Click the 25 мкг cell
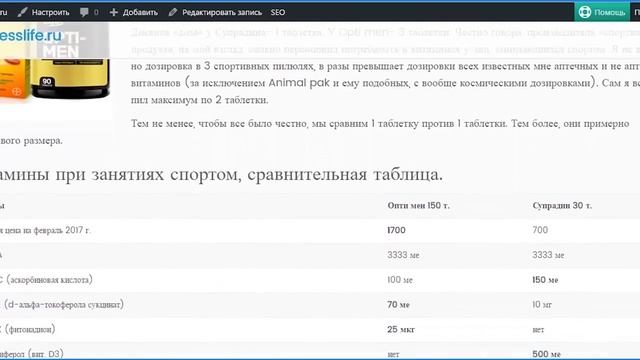This screenshot has height=360, width=640. (x=401, y=329)
